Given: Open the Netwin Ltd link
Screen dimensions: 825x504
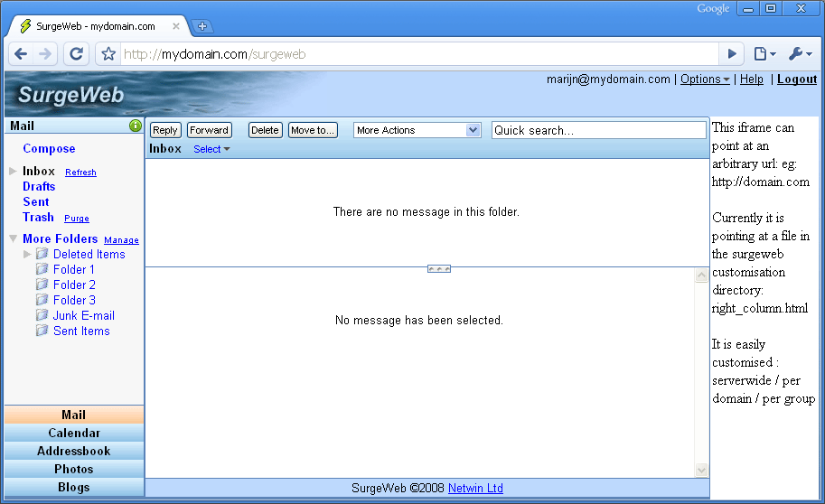Looking at the screenshot, I should [475, 489].
